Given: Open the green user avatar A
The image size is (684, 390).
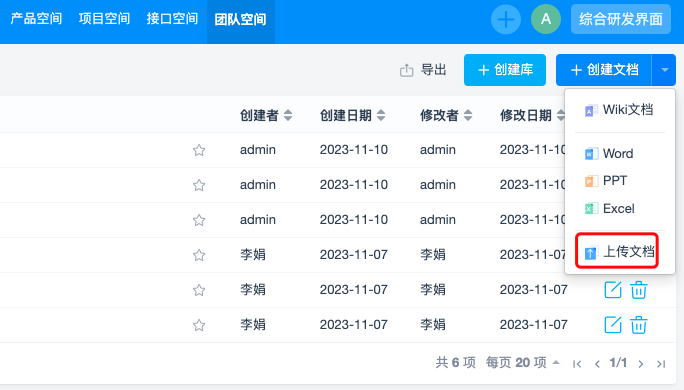Looking at the screenshot, I should coord(546,19).
